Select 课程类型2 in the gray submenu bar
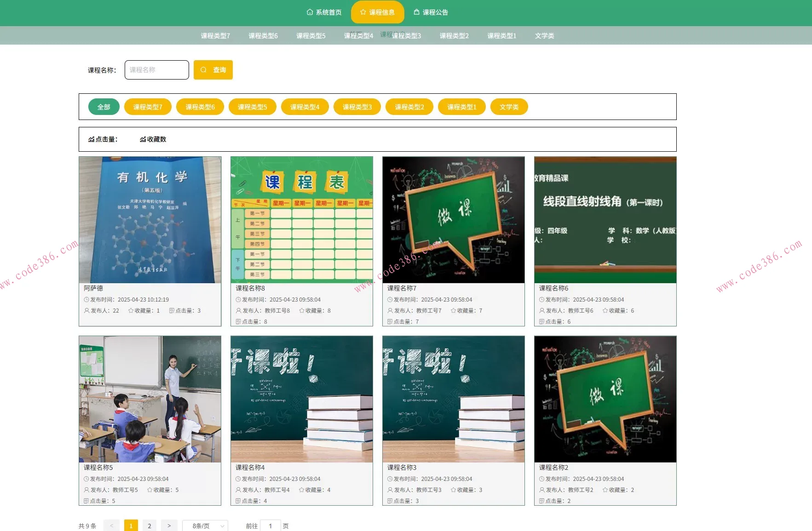This screenshot has width=812, height=531. 454,36
